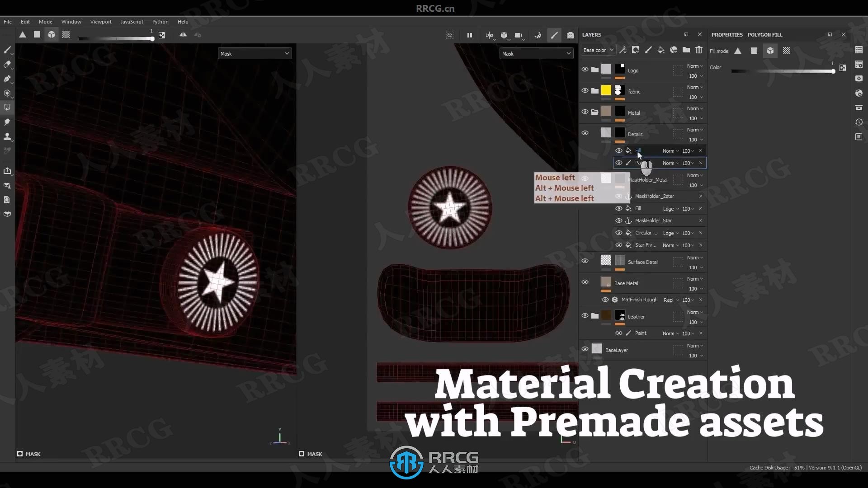This screenshot has width=868, height=488.
Task: Switch to rendering mode camera icon
Action: click(571, 35)
